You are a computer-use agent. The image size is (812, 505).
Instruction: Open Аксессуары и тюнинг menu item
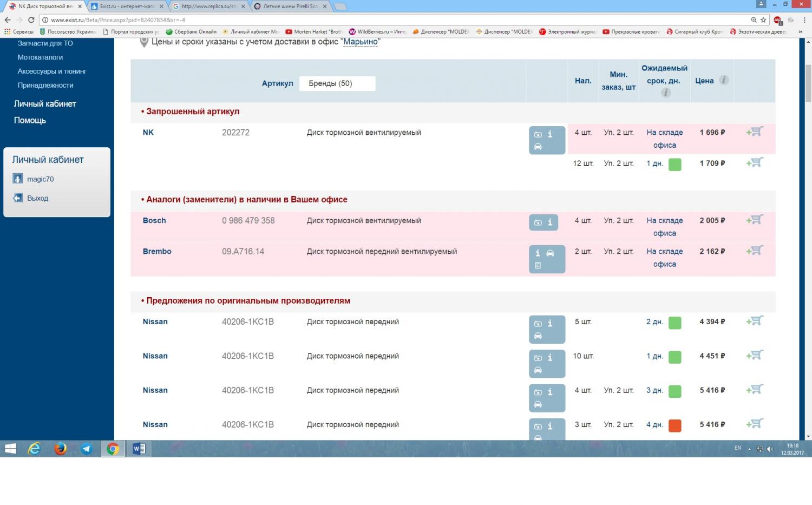click(x=52, y=71)
